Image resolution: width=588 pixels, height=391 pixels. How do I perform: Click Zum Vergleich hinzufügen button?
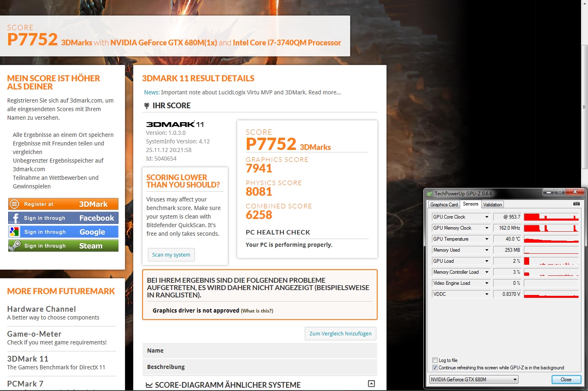[340, 333]
